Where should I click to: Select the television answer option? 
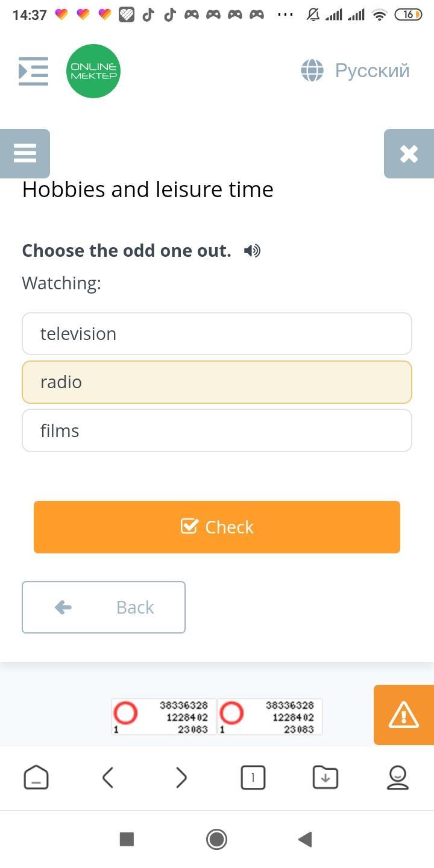click(x=217, y=333)
